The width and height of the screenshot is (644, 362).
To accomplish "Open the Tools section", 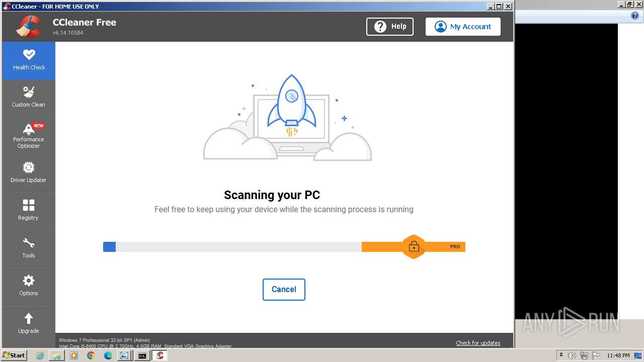I will (29, 249).
